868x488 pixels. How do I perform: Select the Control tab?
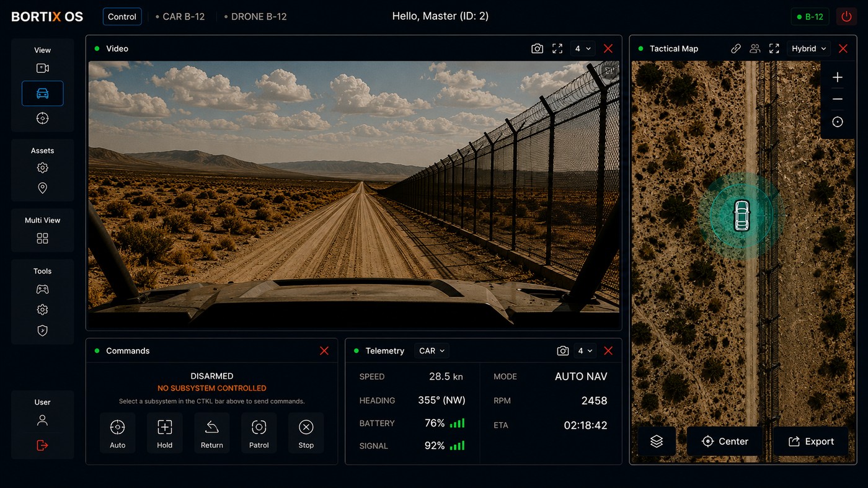(x=122, y=17)
